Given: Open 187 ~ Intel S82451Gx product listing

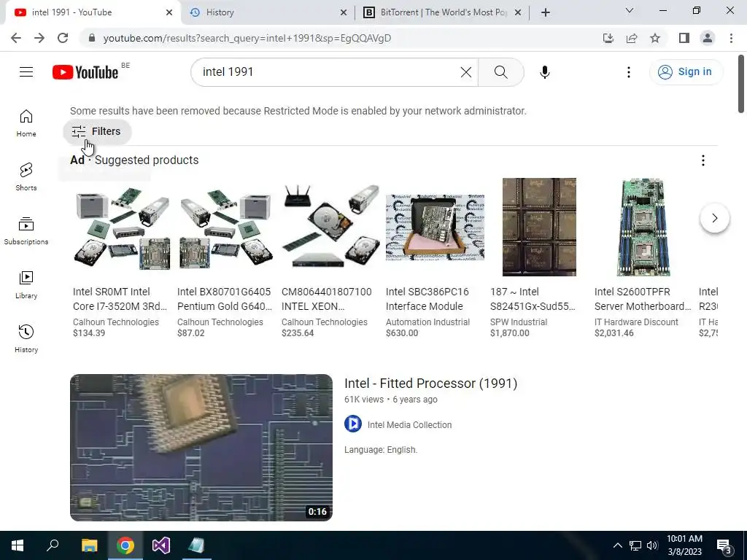Looking at the screenshot, I should pyautogui.click(x=533, y=299).
